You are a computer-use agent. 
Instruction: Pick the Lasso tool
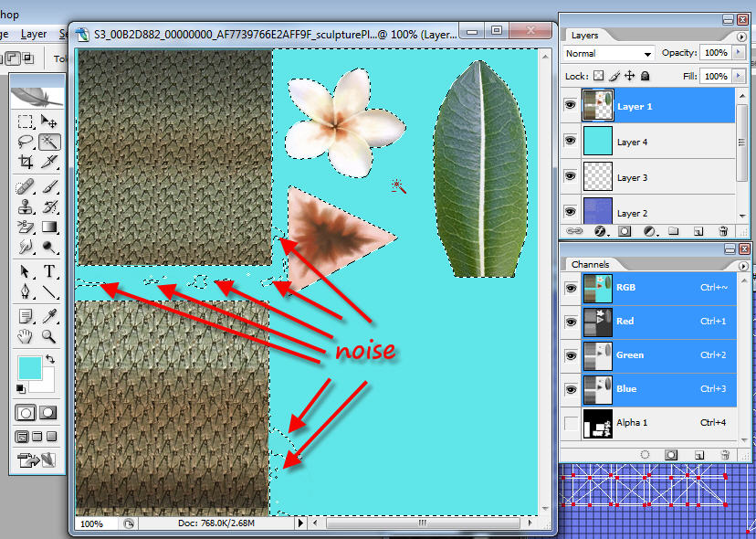pos(26,142)
